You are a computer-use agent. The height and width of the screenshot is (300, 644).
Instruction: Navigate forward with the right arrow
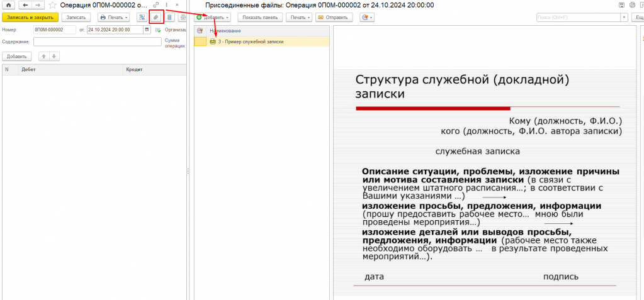click(x=38, y=5)
